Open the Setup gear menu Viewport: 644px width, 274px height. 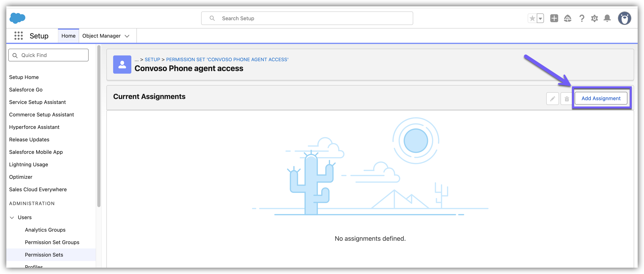595,18
